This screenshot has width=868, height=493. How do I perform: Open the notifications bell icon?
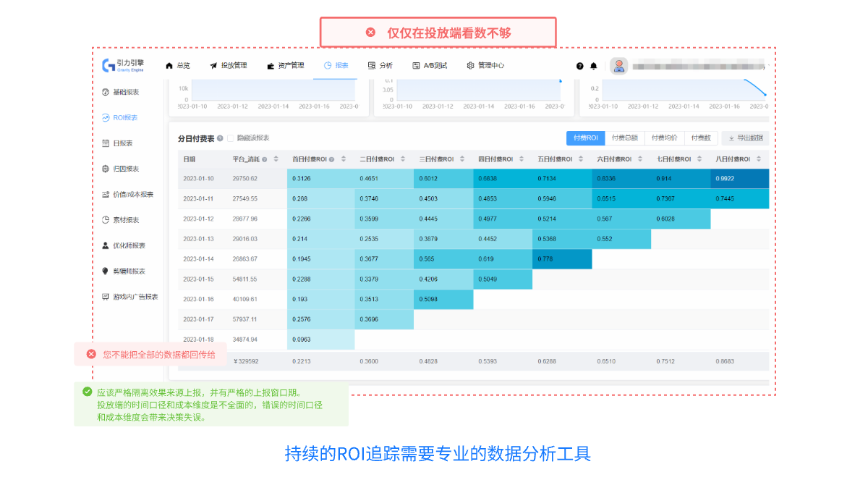594,66
